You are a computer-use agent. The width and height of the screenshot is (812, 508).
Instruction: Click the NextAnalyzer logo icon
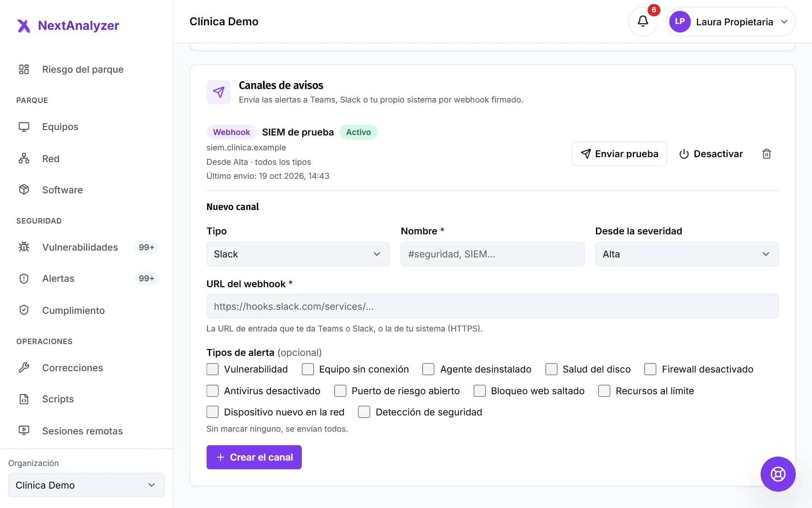tap(23, 26)
